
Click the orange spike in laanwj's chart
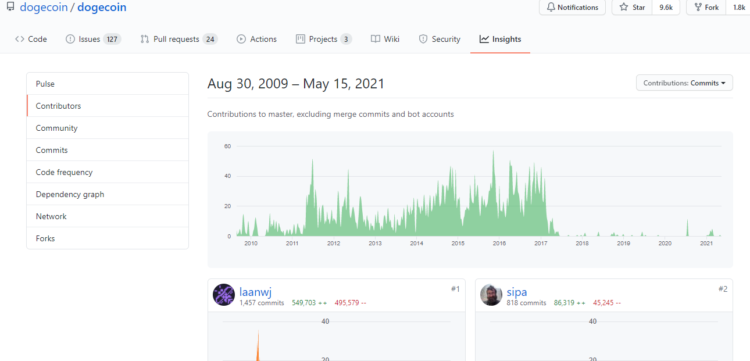pos(258,347)
